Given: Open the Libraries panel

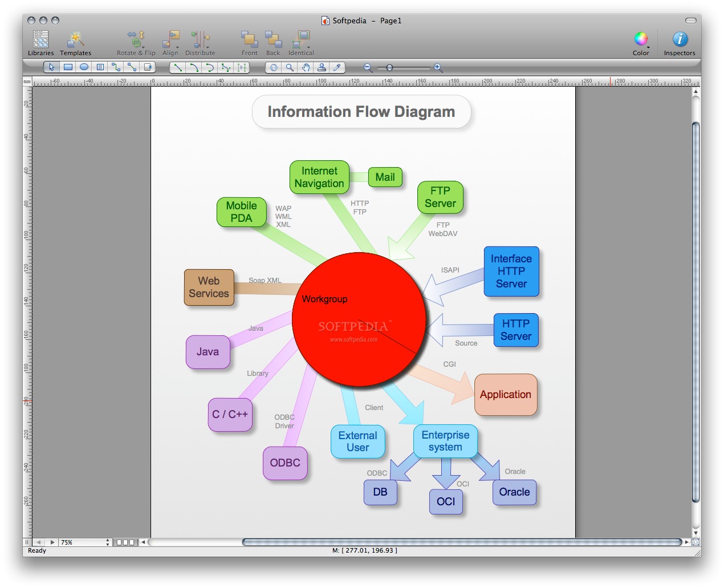Looking at the screenshot, I should (40, 43).
